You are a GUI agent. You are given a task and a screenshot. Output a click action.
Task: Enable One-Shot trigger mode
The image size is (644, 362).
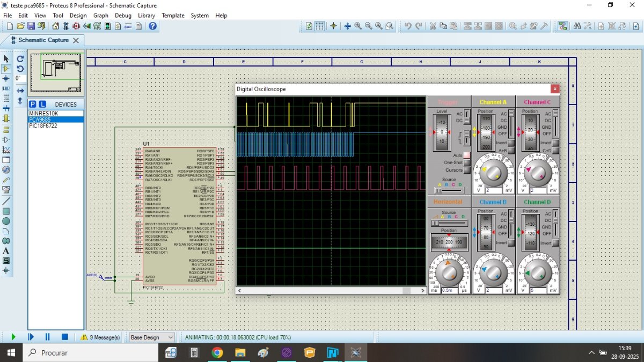pos(466,162)
